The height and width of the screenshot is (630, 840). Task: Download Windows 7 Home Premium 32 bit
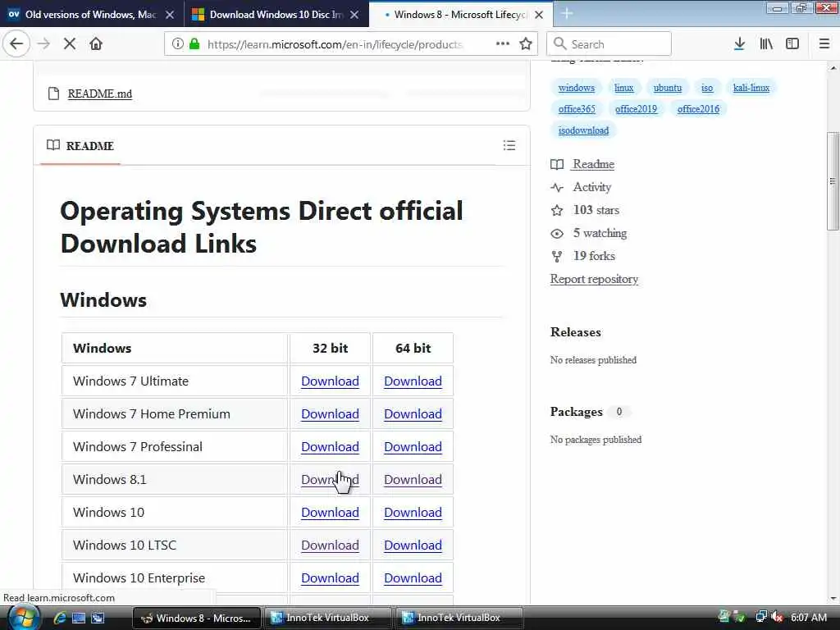pyautogui.click(x=330, y=414)
